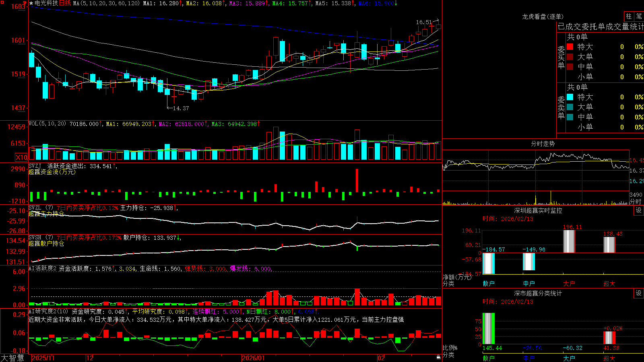Select the 分时走势 panel header
This screenshot has height=362, width=644.
543,144
